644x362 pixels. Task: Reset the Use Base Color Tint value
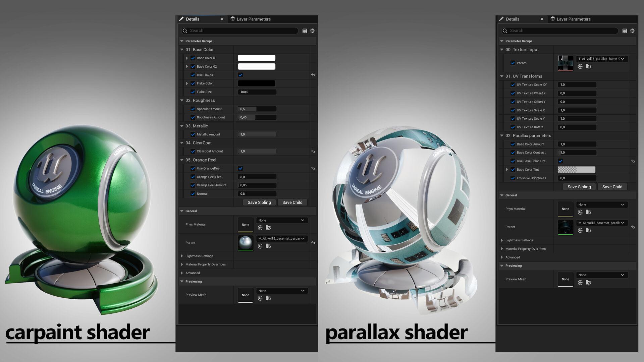pos(633,161)
